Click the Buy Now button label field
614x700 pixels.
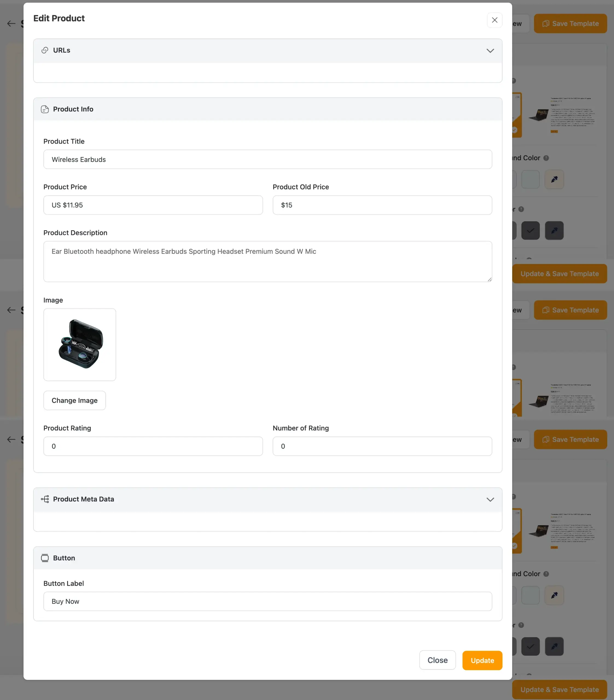point(267,601)
